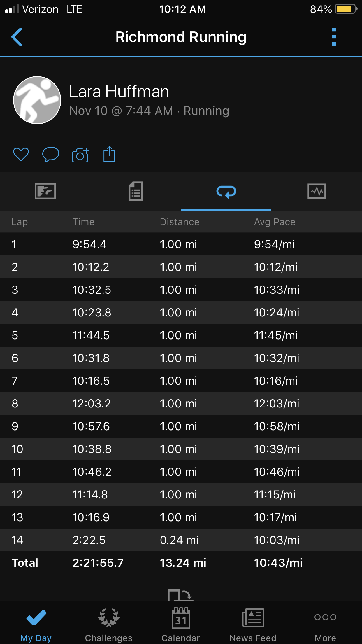The image size is (362, 644).
Task: Open comments via speech bubble icon
Action: [x=51, y=155]
